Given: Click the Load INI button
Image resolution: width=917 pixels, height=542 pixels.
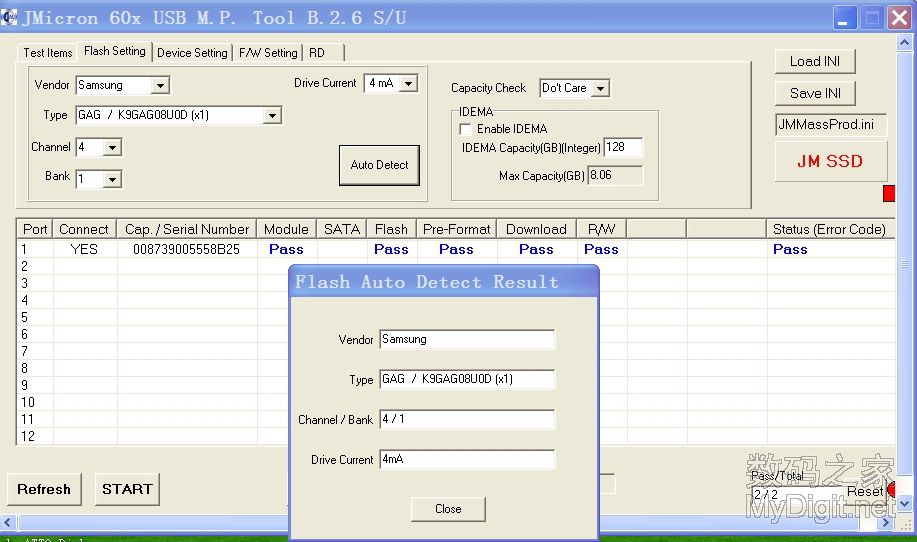Looking at the screenshot, I should [x=815, y=61].
